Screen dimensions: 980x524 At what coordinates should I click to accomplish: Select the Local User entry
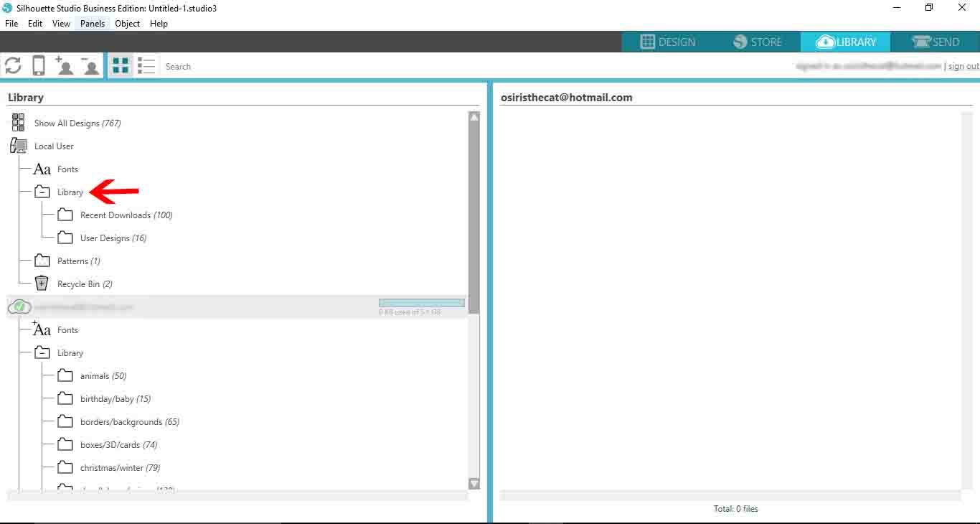[54, 146]
